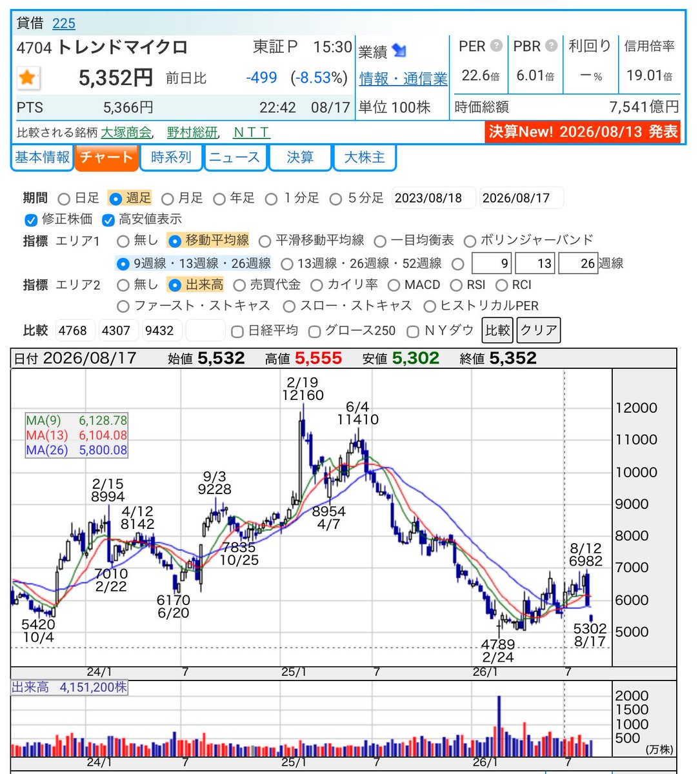The width and height of the screenshot is (700, 774).
Task: Select the 週足 period radio button
Action: pyautogui.click(x=115, y=199)
